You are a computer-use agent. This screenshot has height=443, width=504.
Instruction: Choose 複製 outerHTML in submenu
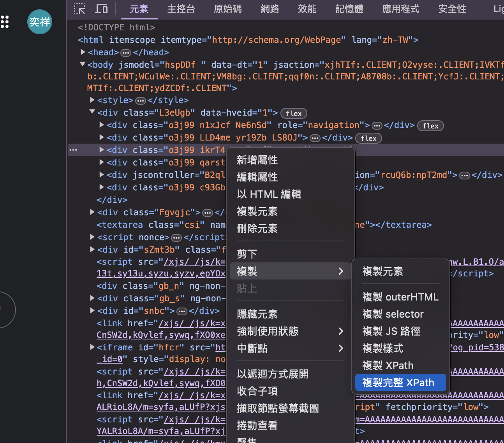click(401, 297)
